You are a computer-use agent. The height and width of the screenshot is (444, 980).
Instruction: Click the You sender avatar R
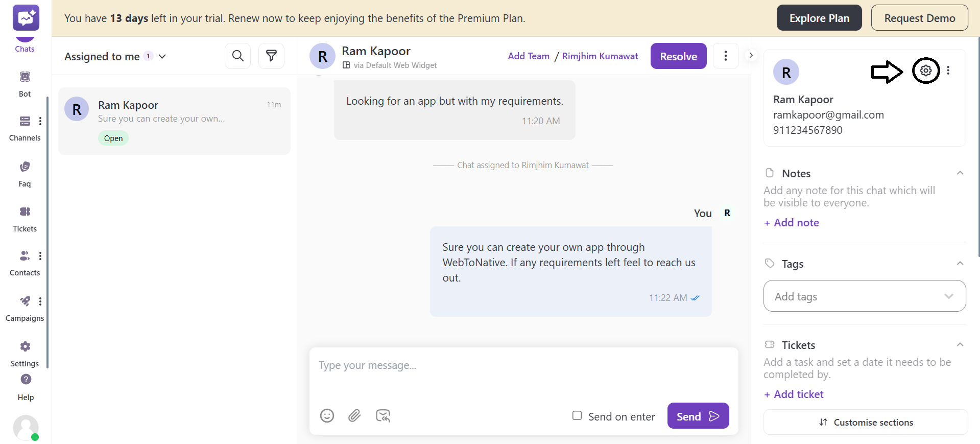click(x=727, y=213)
